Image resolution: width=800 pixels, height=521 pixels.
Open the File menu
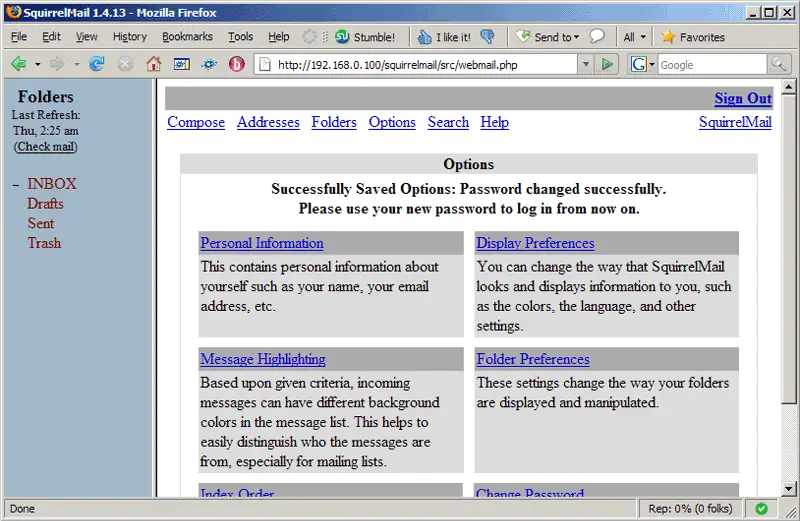(x=19, y=37)
